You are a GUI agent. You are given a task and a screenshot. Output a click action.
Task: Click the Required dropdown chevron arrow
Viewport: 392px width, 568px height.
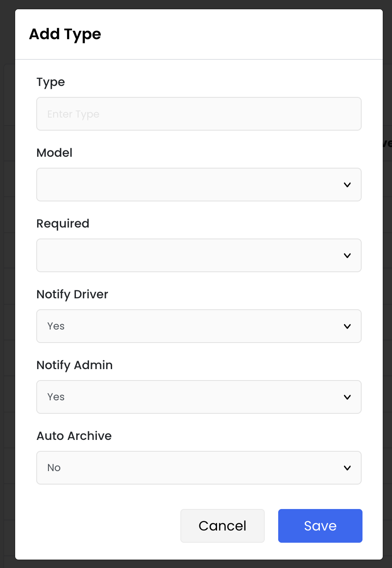point(347,255)
